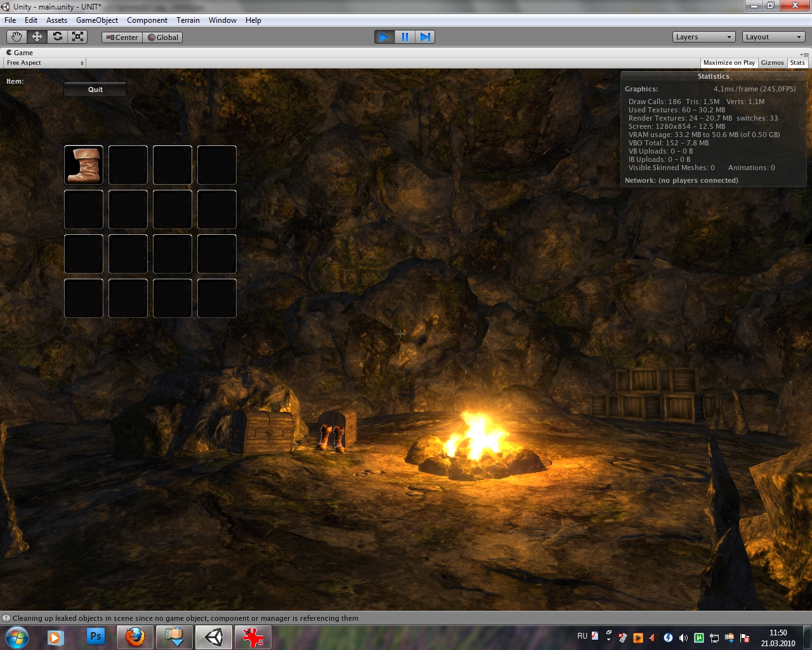Switch the Global coordinate button
The width and height of the screenshot is (812, 650).
pos(163,37)
